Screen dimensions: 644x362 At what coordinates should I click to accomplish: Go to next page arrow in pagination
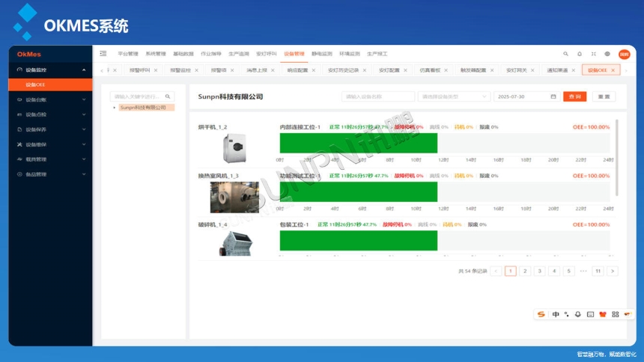click(x=613, y=271)
